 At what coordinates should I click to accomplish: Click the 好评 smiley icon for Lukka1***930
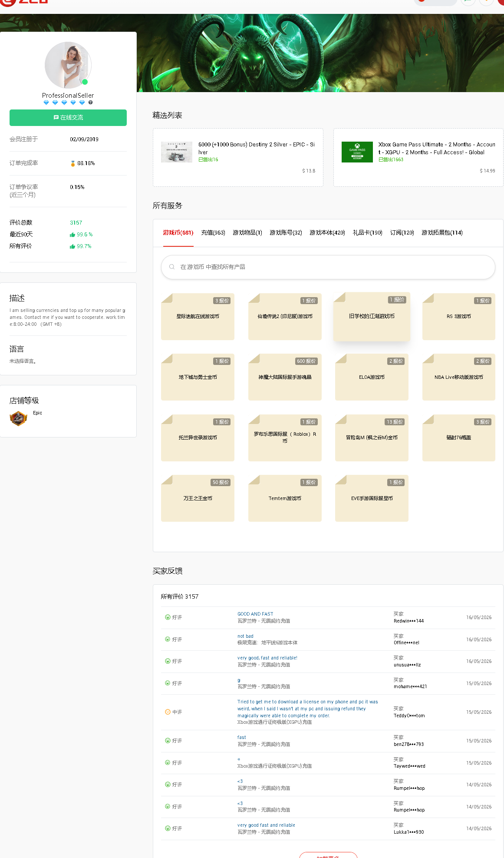[x=168, y=828]
